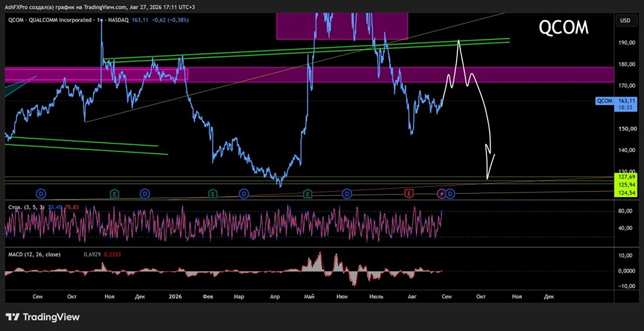Image resolution: width=644 pixels, height=331 pixels.
Task: Select the 127,69 price level label
Action: coord(625,176)
